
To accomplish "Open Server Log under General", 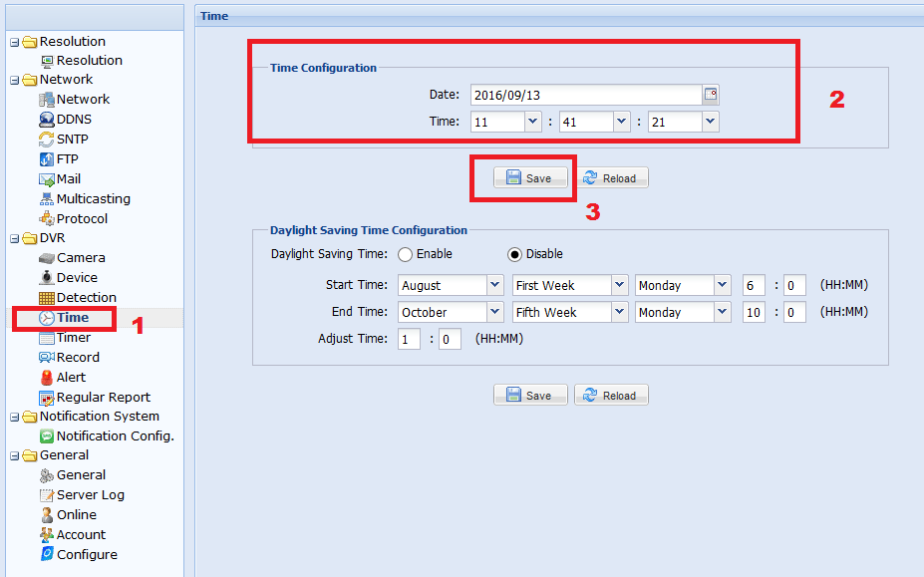I will pyautogui.click(x=90, y=495).
